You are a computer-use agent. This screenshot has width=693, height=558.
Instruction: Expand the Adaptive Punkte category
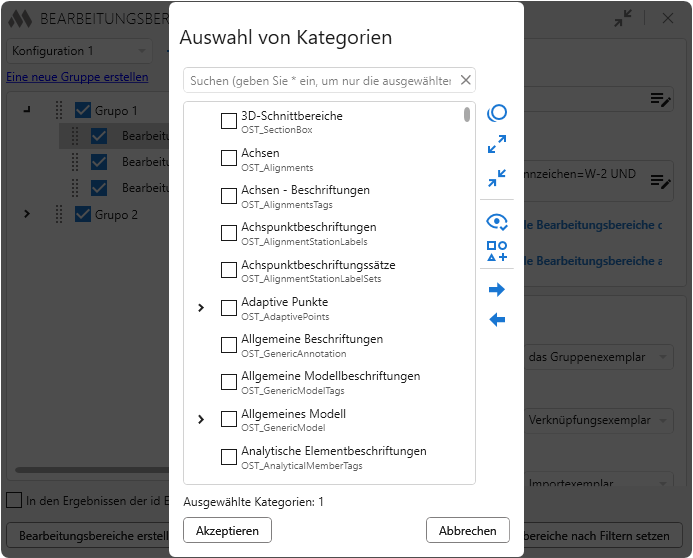(201, 307)
